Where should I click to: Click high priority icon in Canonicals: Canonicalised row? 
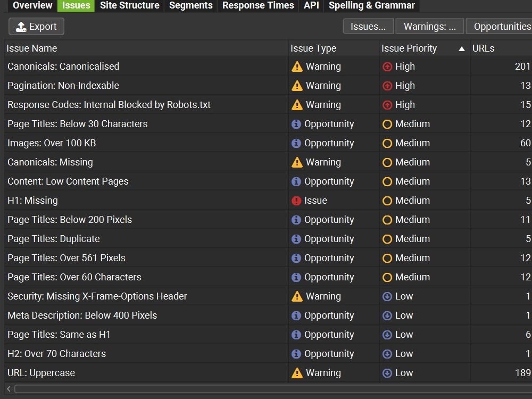tap(387, 66)
